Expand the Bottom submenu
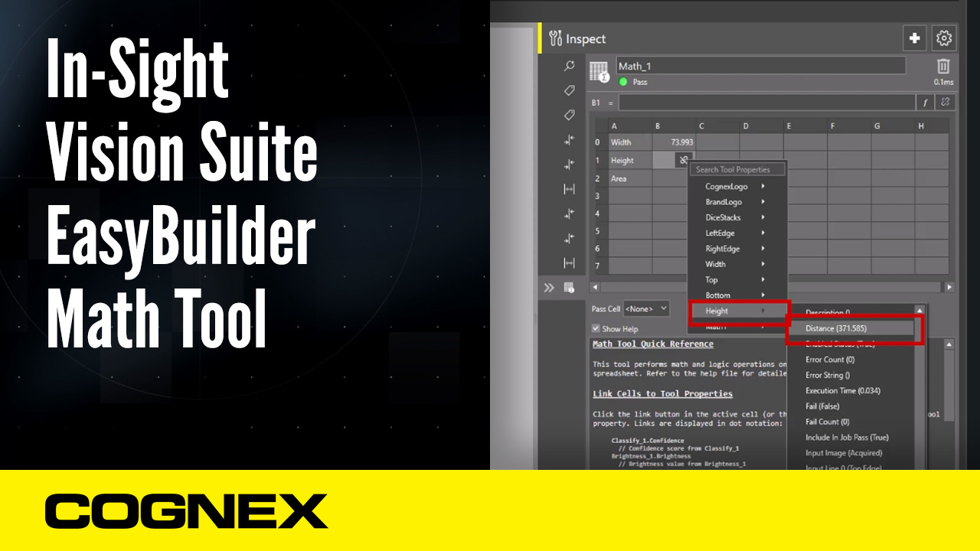The width and height of the screenshot is (980, 551). 737,295
